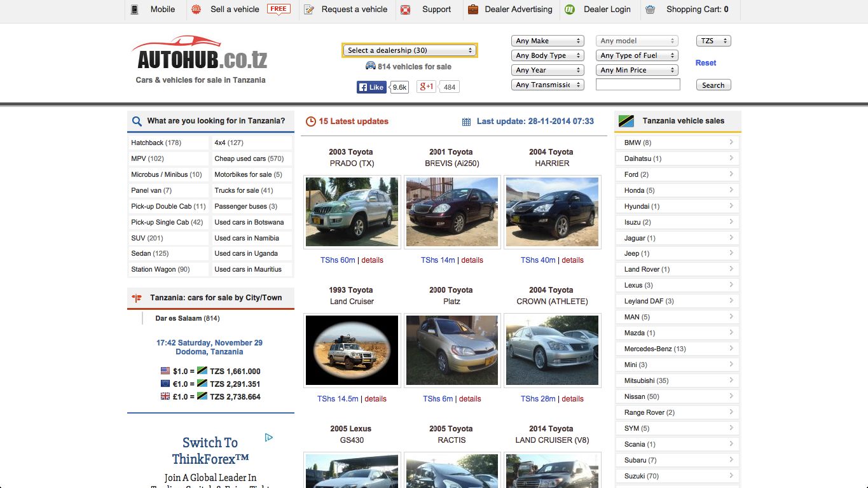Open details for the 2003 Toyota PRADO
868x488 pixels.
pyautogui.click(x=372, y=260)
